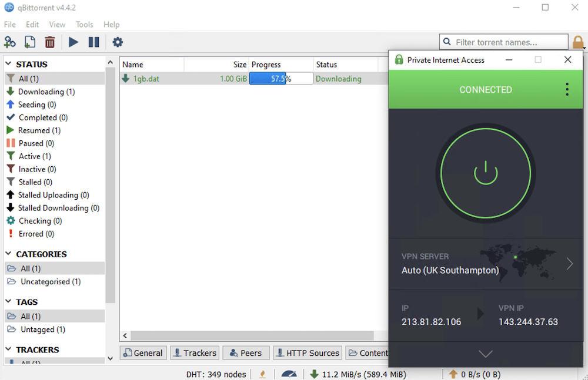Collapse the TAGS section
This screenshot has width=588, height=380.
pyautogui.click(x=8, y=301)
